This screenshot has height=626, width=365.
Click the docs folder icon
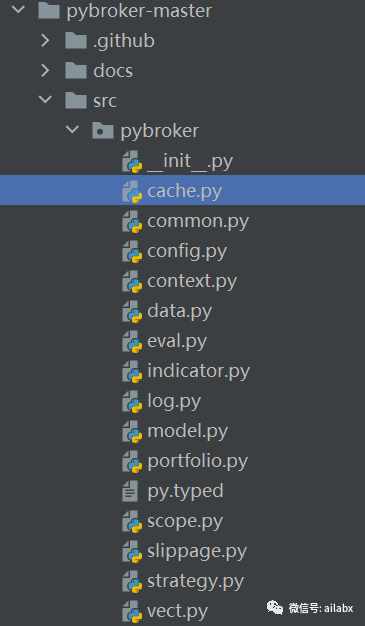pos(76,70)
